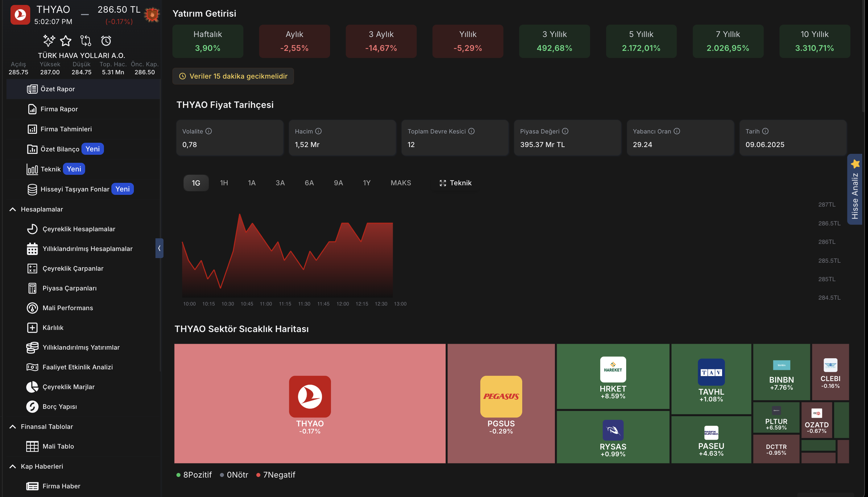
Task: Collapse the Hesaplamalar group
Action: (x=13, y=209)
